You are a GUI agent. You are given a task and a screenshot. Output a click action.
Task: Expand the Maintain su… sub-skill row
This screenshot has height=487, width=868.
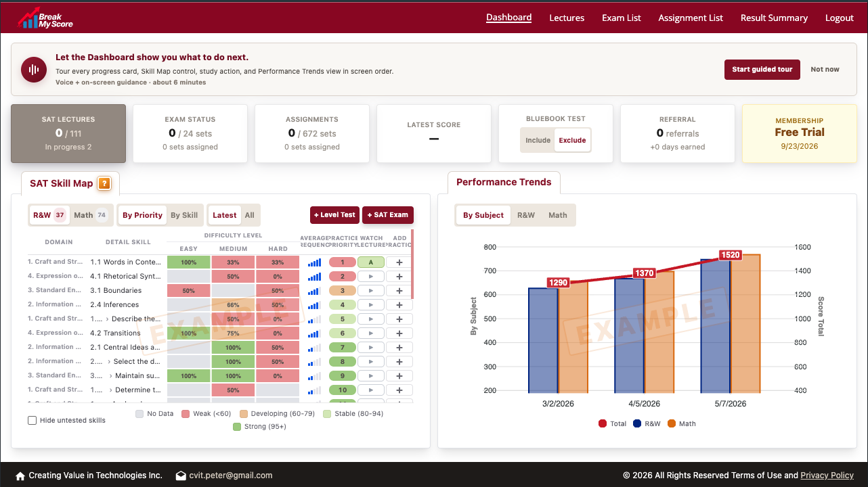[110, 376]
